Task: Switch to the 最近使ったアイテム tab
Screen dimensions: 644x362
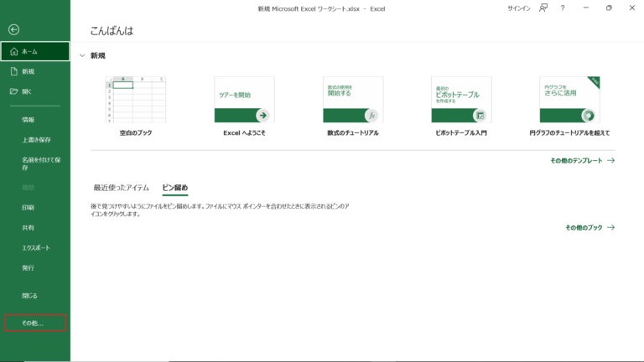Action: (x=121, y=187)
